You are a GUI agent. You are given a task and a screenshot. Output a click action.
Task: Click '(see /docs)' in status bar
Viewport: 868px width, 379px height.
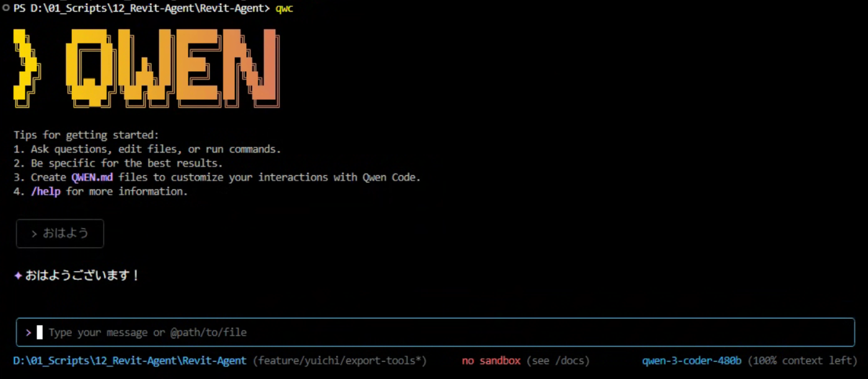point(558,360)
